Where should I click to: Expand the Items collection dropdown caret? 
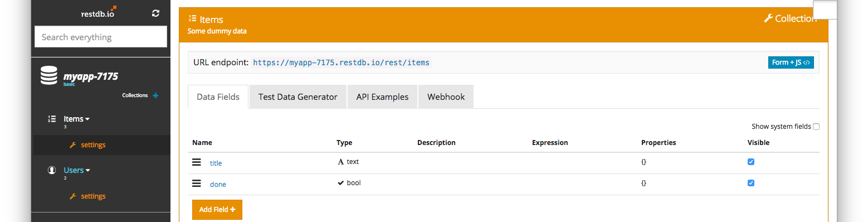tap(87, 119)
